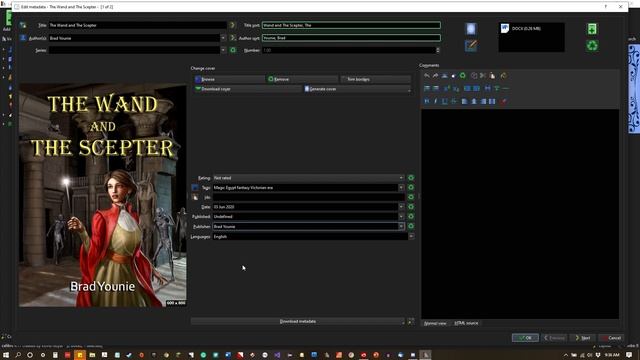Click the Trim borders button
This screenshot has height=360, width=640.
(376, 79)
